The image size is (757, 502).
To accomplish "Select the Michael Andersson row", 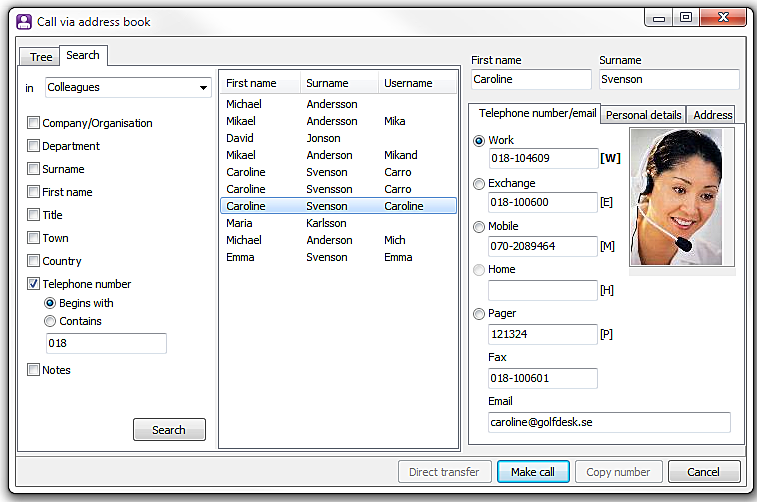I will click(338, 104).
